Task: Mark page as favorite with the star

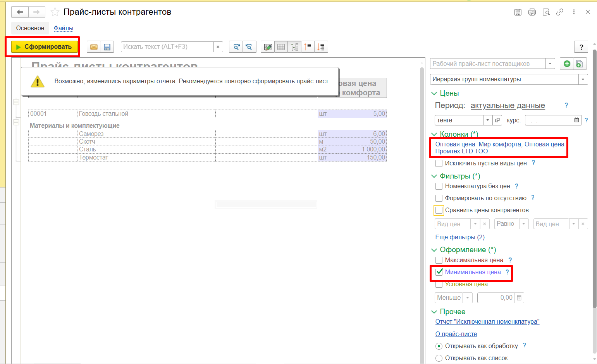Action: (55, 12)
